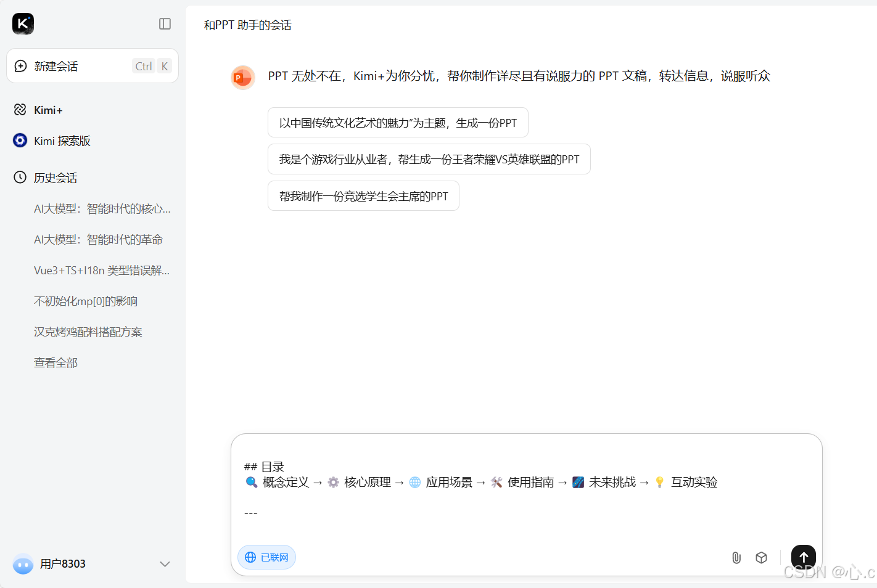Click the Kimi logo icon

click(23, 23)
